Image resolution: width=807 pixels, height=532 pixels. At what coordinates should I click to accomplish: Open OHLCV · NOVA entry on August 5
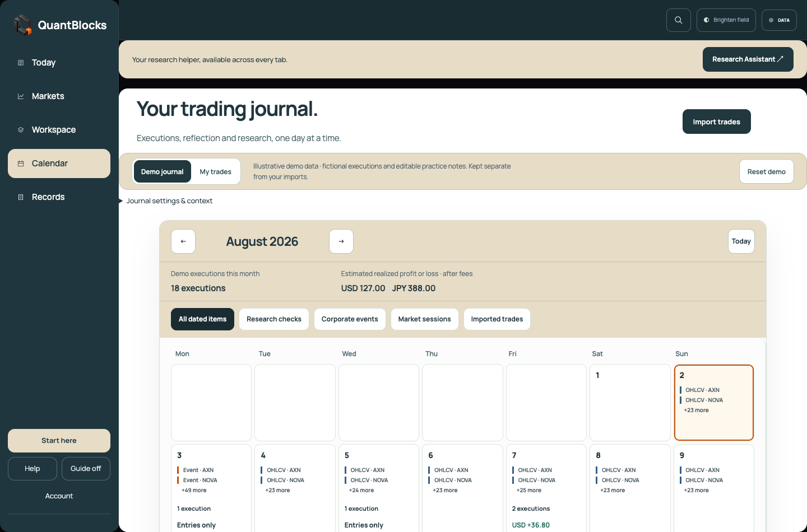point(368,480)
